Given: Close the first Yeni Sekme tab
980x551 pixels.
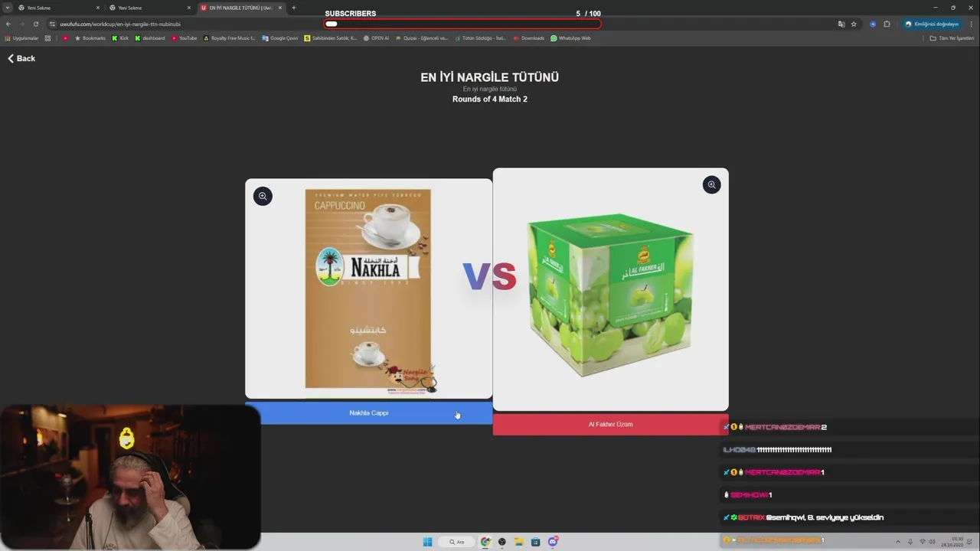Looking at the screenshot, I should pos(98,8).
